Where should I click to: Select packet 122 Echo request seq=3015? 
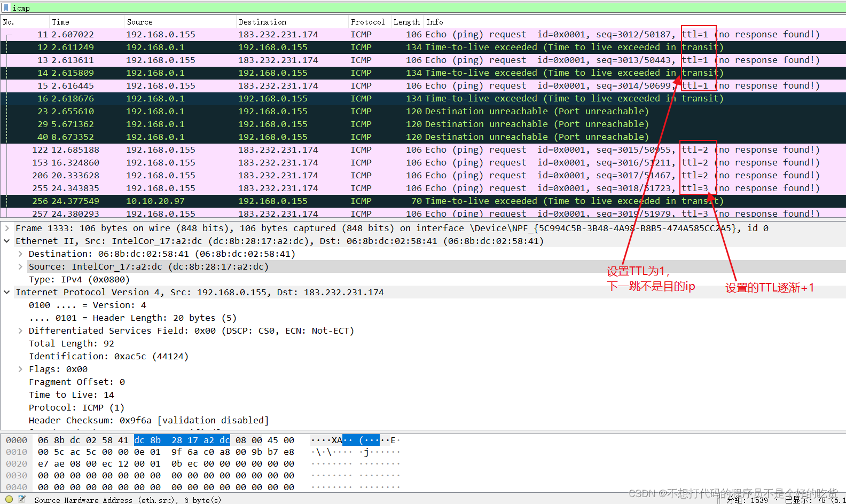[423, 149]
